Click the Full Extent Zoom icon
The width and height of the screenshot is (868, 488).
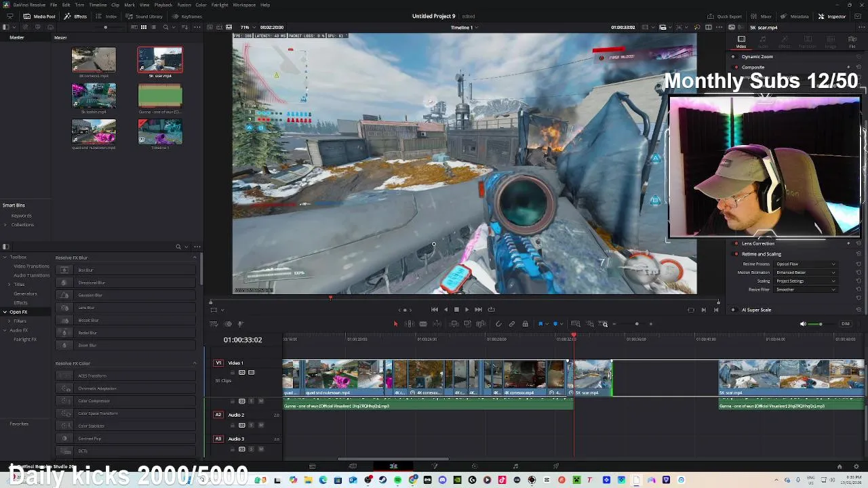[576, 324]
